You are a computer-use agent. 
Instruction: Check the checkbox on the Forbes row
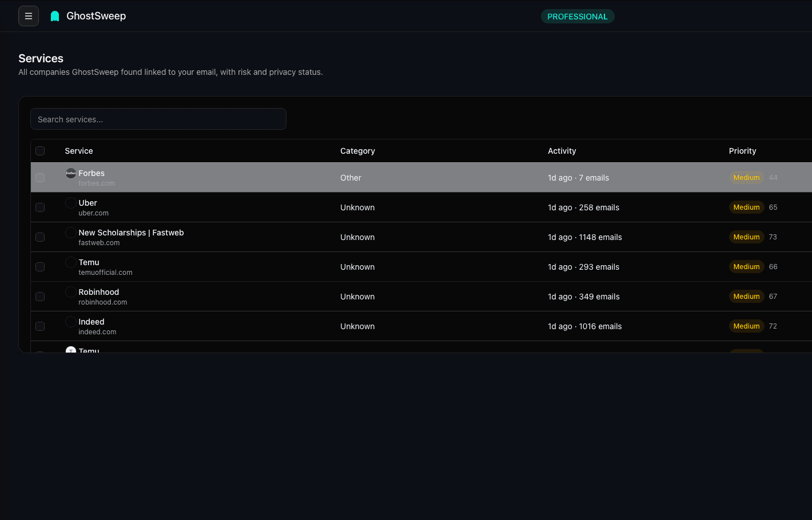pos(40,178)
